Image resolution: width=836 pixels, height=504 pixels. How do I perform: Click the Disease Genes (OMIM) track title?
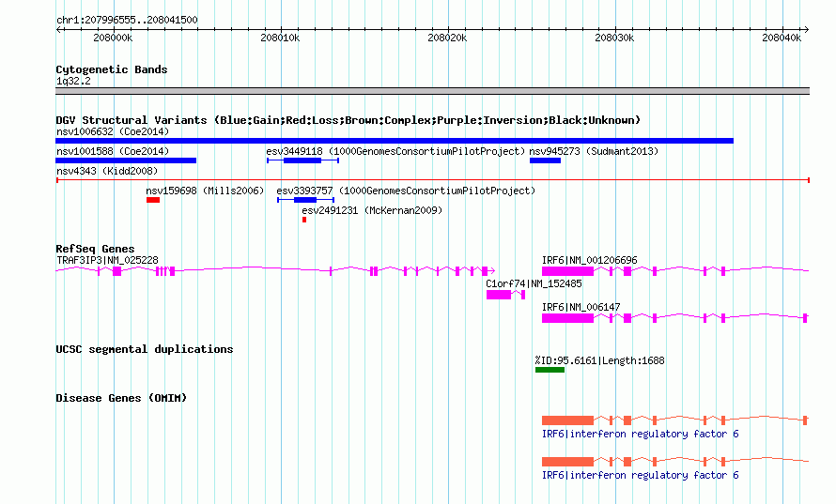click(121, 397)
